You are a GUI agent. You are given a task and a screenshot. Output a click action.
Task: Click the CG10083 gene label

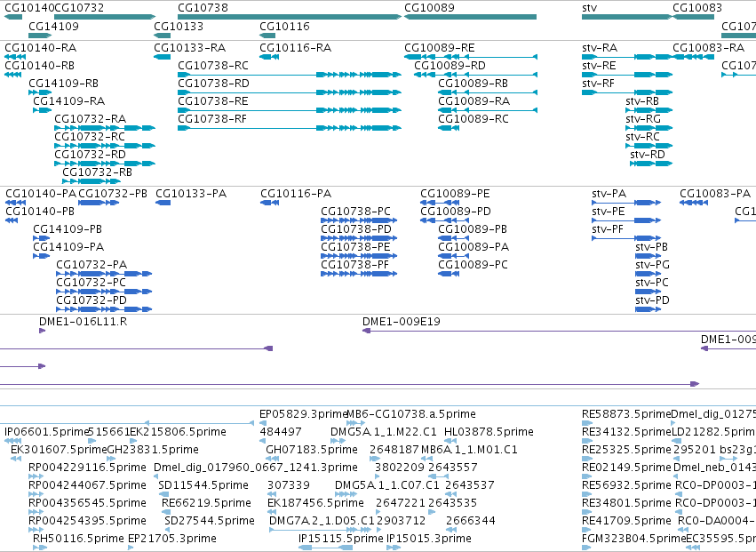[697, 8]
